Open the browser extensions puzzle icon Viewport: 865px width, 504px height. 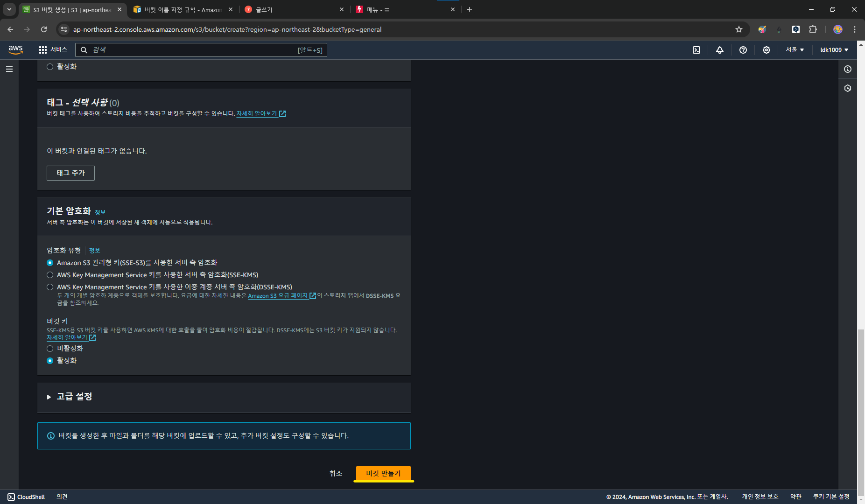[813, 29]
